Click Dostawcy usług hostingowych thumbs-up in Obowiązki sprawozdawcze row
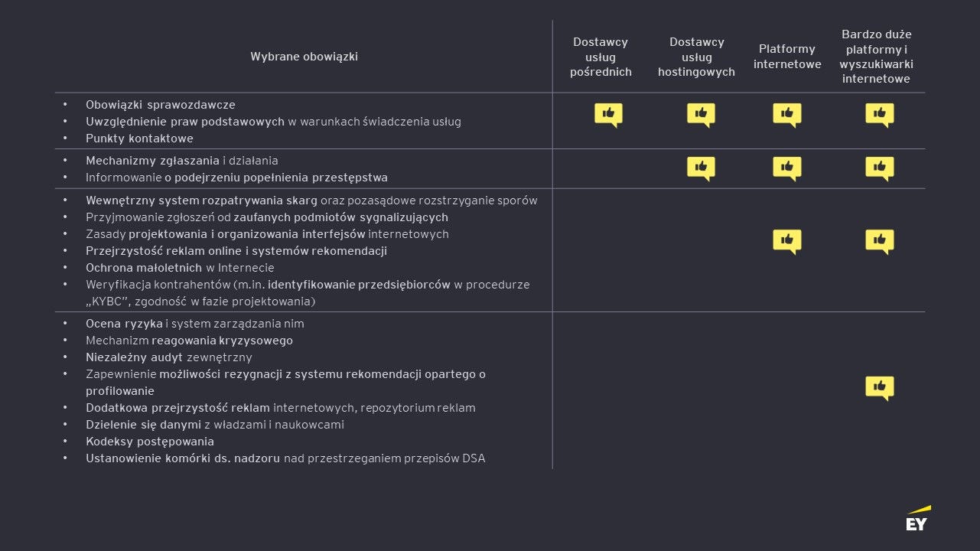The width and height of the screenshot is (980, 551). (x=701, y=115)
